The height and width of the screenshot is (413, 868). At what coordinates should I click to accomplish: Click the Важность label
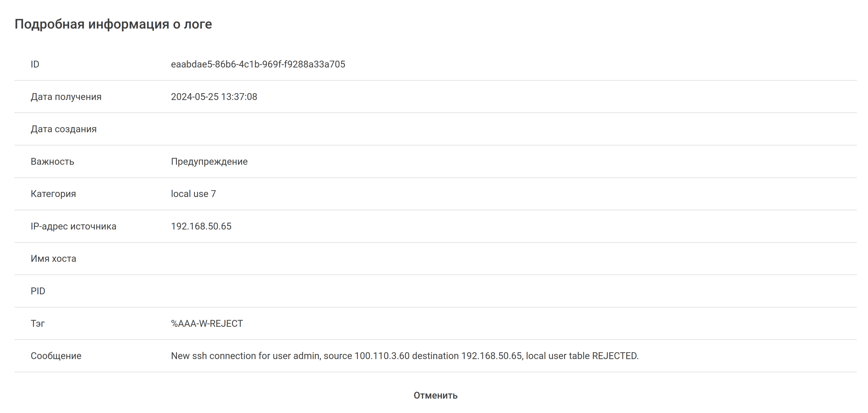(52, 162)
